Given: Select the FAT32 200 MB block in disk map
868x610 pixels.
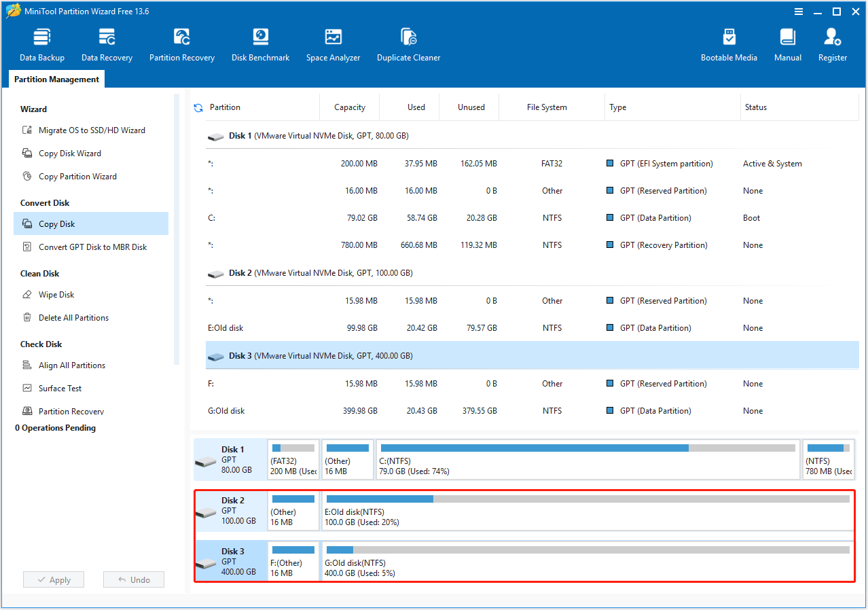Looking at the screenshot, I should (x=293, y=459).
